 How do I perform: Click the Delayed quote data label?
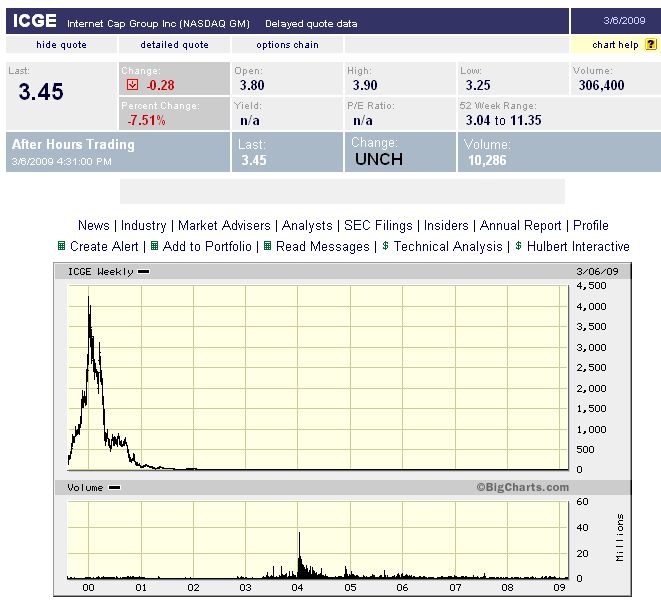[x=311, y=24]
